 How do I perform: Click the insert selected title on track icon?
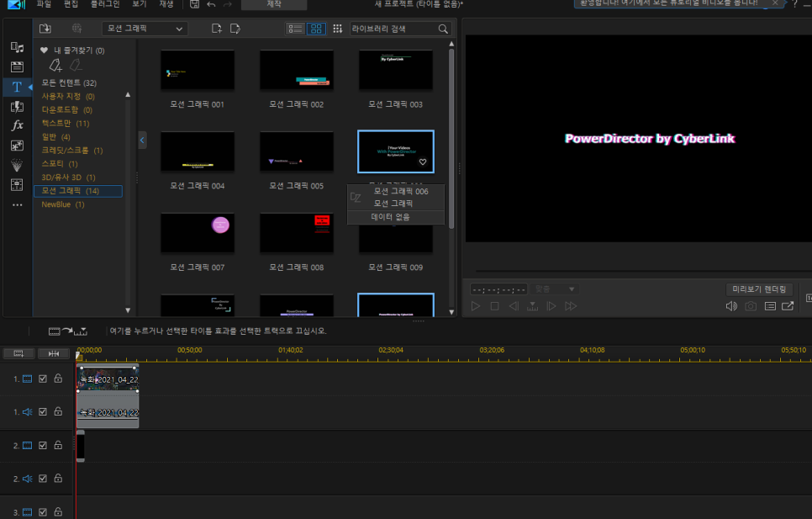tap(68, 331)
